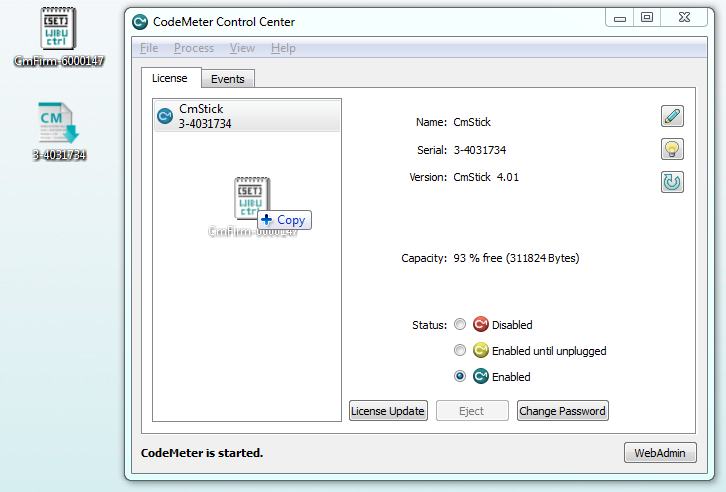Click the CmStick icon in license list
The height and width of the screenshot is (492, 726).
coord(165,116)
